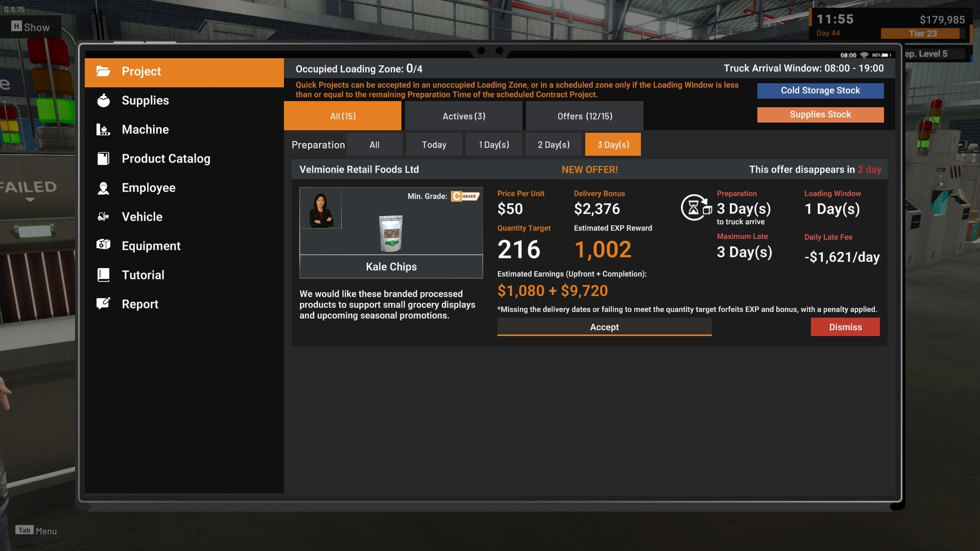Filter preparation by 2 Day(s)
This screenshot has height=551, width=980.
pos(554,145)
